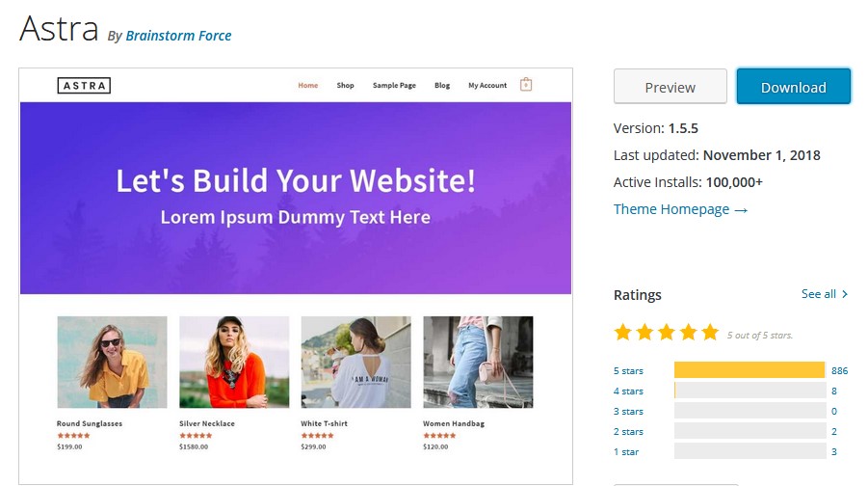Click the overall five gold stars rating
This screenshot has height=486, width=868.
667,333
